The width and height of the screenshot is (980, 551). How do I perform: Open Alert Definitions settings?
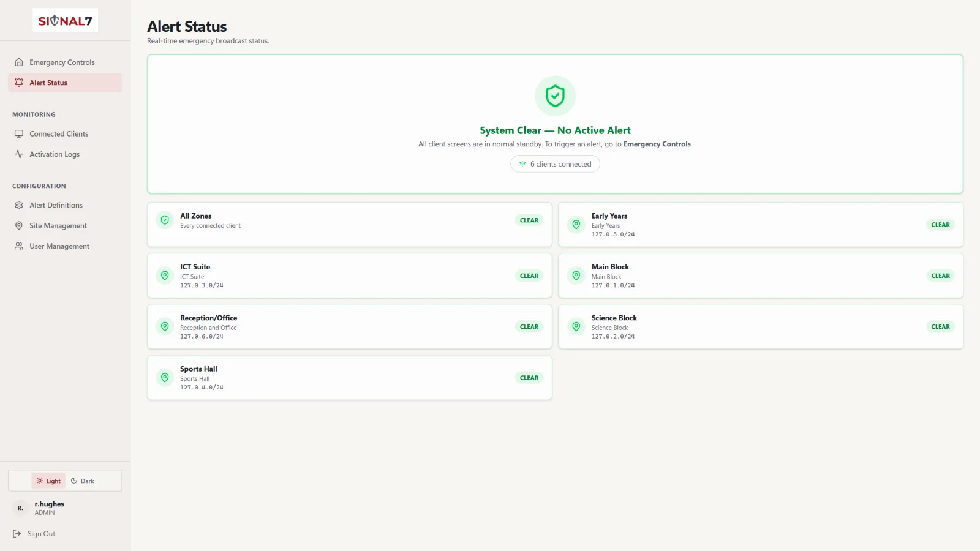65,205
